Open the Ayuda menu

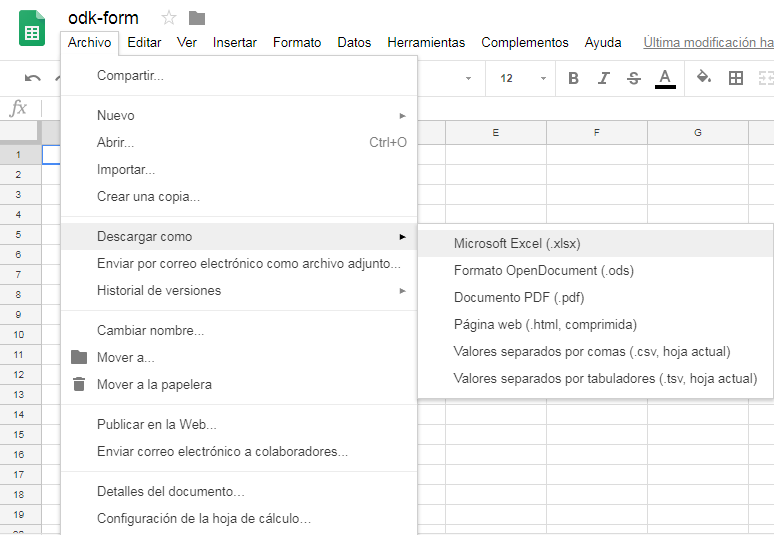pyautogui.click(x=603, y=42)
